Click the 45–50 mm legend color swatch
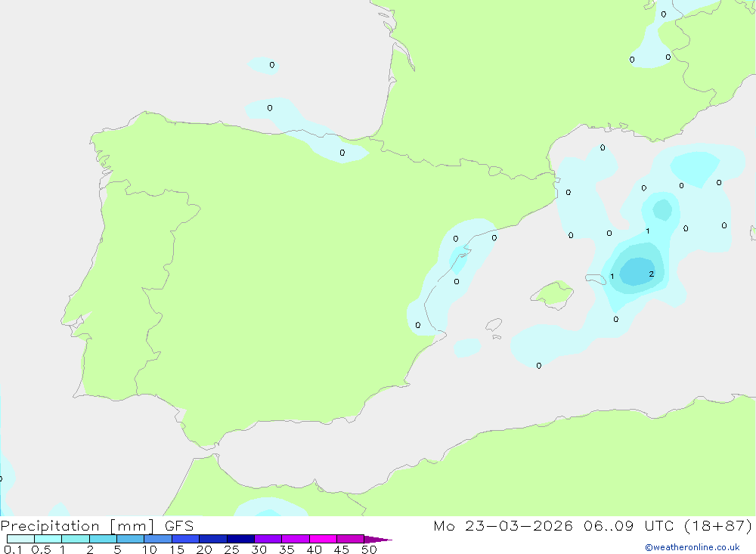This screenshot has width=756, height=554. pyautogui.click(x=350, y=539)
